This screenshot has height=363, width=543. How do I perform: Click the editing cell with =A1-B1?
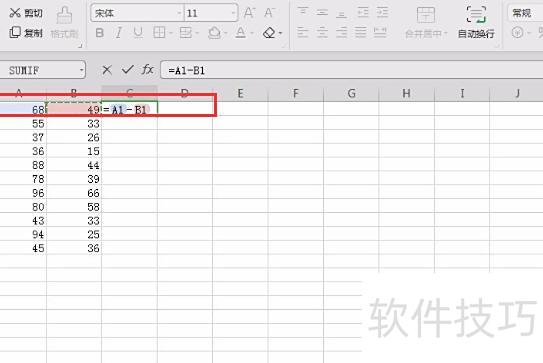[x=130, y=110]
